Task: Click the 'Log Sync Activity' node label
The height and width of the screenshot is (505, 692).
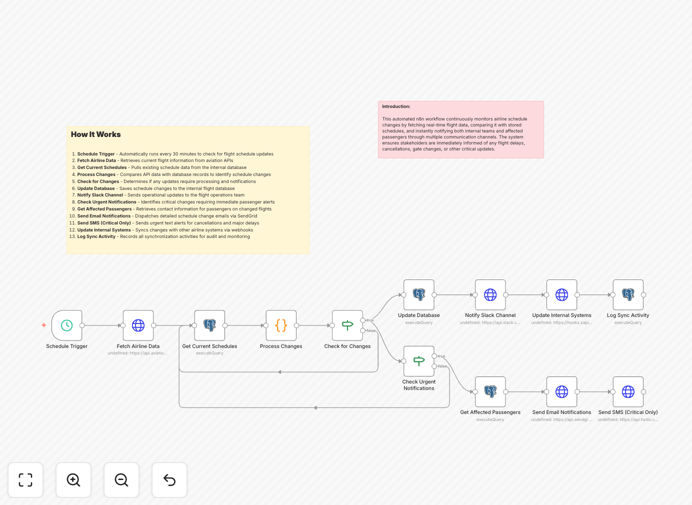Action: coord(628,315)
